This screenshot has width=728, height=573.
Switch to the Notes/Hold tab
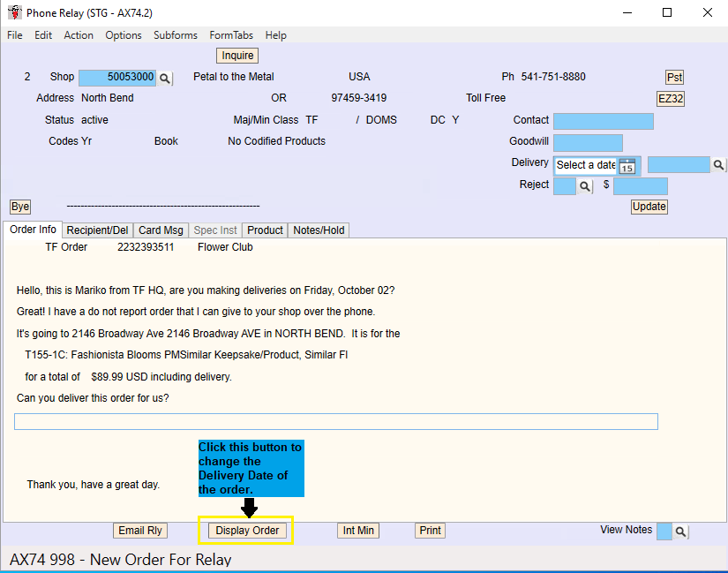tap(319, 230)
